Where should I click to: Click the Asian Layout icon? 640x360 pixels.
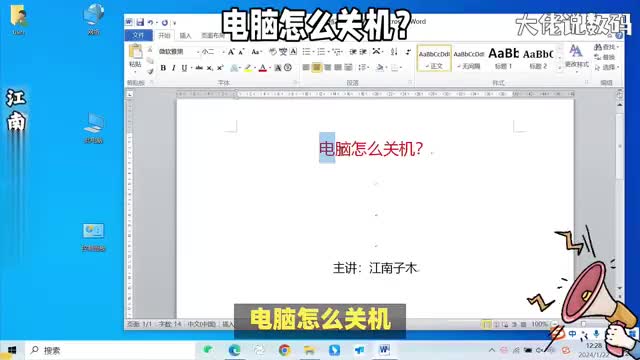[377, 52]
